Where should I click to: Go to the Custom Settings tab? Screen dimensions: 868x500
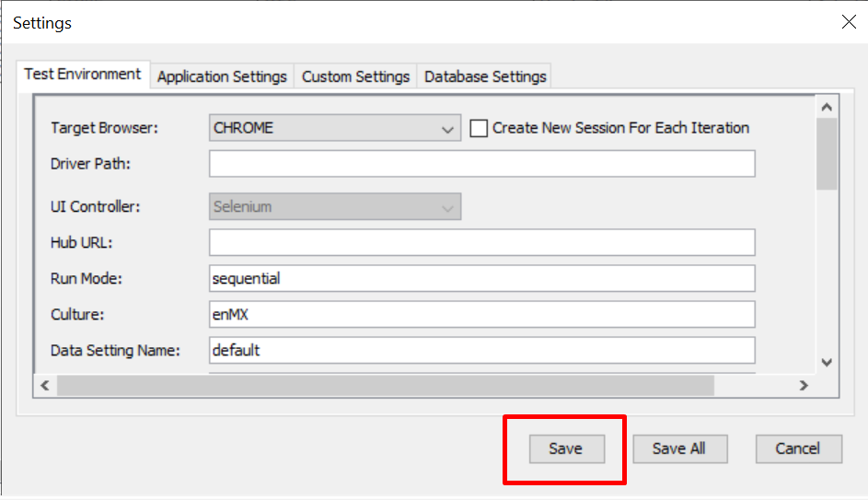[355, 76]
